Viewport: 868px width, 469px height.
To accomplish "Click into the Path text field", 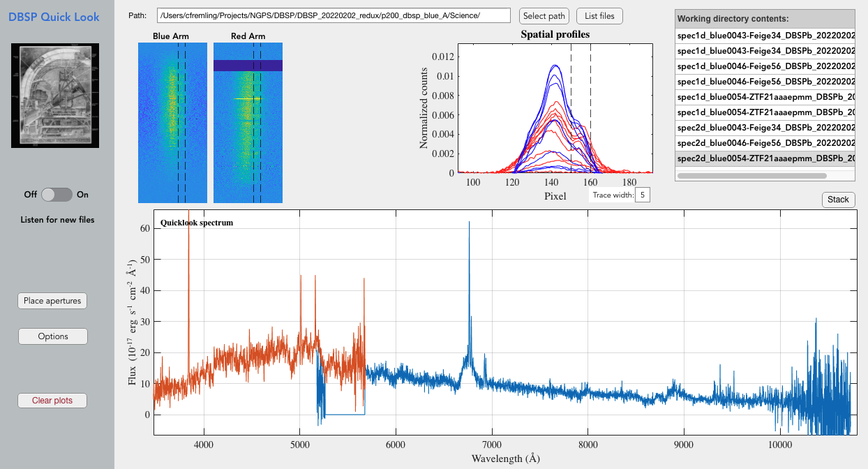I will coord(334,16).
